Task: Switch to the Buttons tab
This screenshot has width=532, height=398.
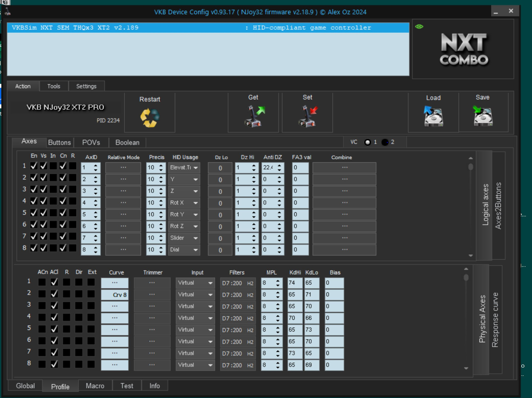Action: click(59, 142)
